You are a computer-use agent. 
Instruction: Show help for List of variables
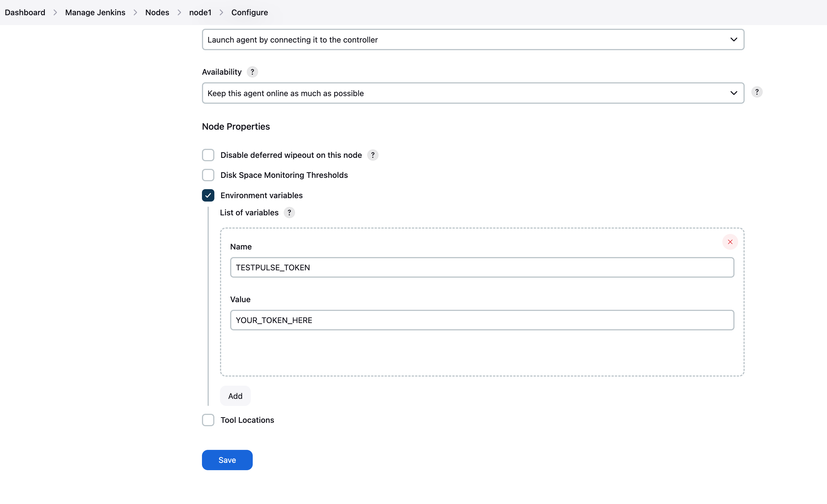point(289,213)
